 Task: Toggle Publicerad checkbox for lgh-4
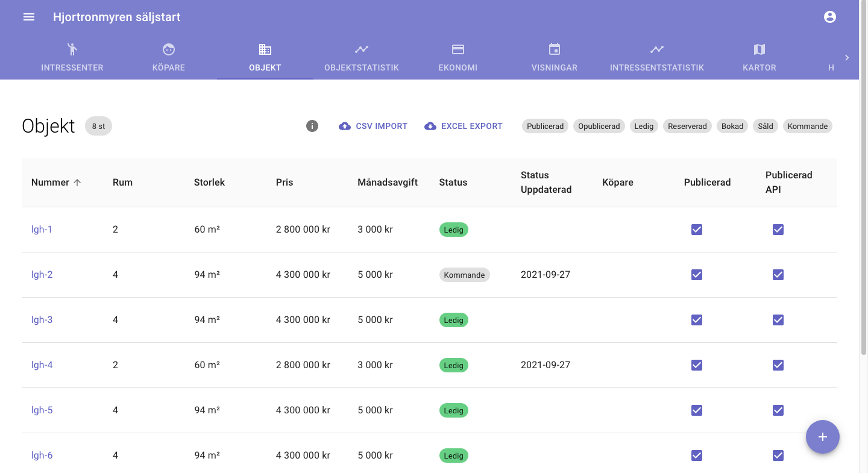click(x=697, y=365)
